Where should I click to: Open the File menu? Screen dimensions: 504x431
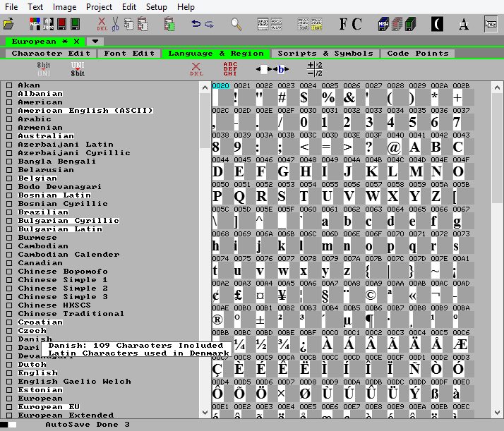(x=11, y=7)
